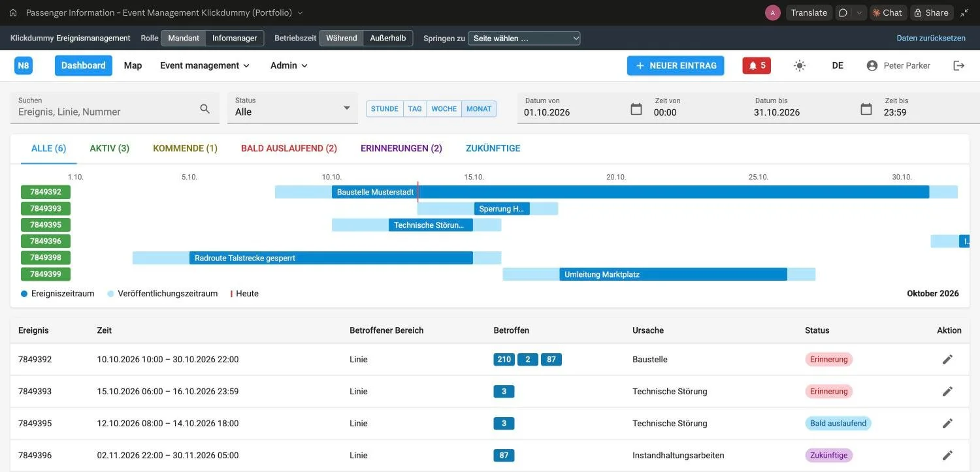980x472 pixels.
Task: Switch to the AKTIV (3) tab
Action: (110, 148)
